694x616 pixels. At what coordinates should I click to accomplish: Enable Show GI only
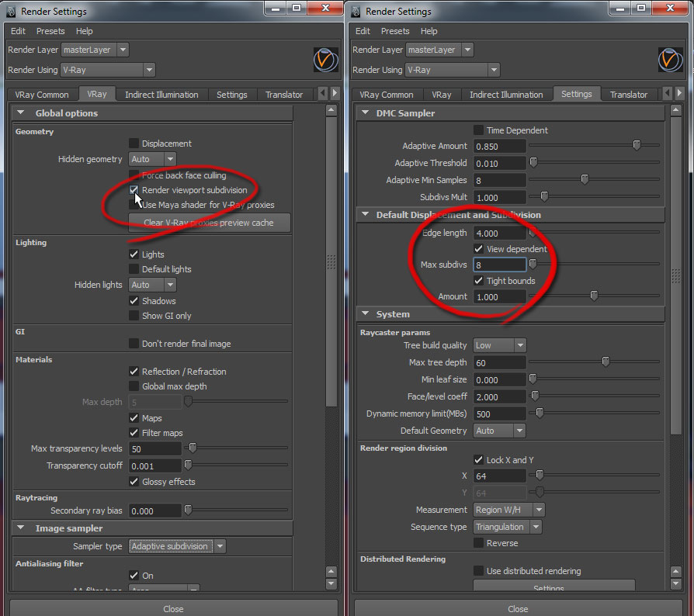[x=134, y=315]
